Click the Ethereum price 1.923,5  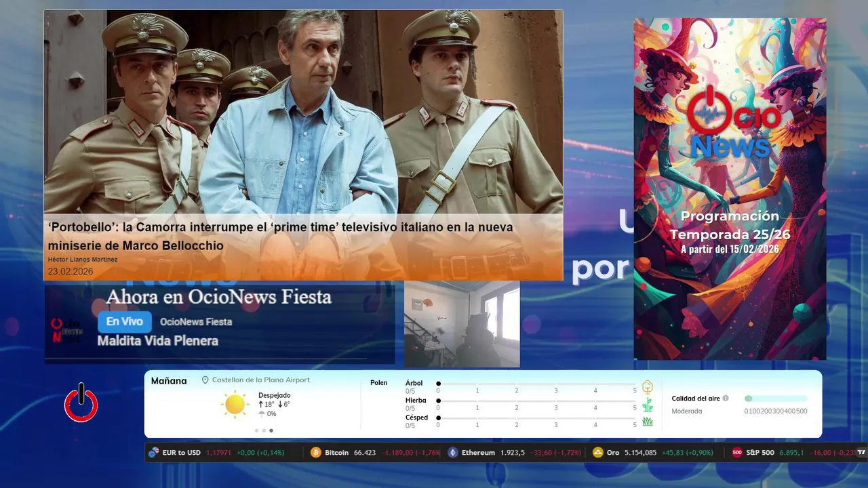[513, 453]
